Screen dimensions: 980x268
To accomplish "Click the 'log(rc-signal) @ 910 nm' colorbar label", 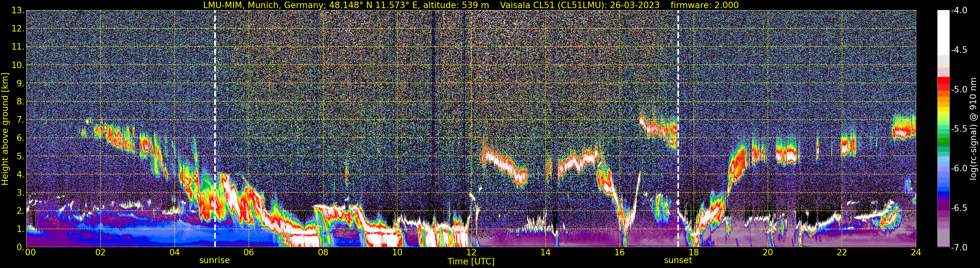I will [973, 129].
